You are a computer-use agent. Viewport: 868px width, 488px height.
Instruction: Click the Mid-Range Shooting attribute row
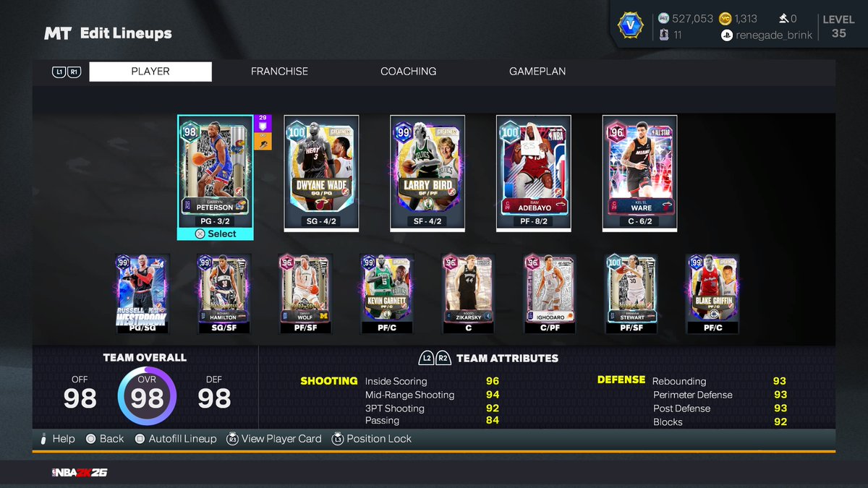(x=432, y=395)
